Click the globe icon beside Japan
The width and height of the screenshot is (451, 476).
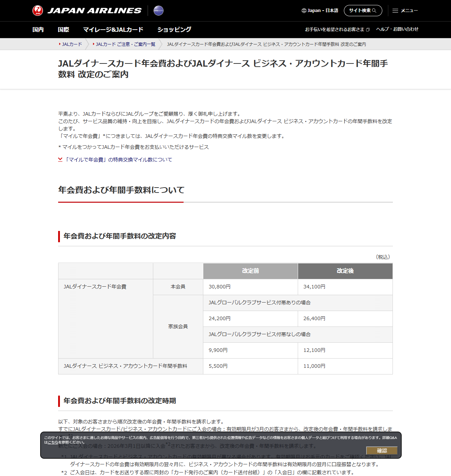[x=304, y=11]
